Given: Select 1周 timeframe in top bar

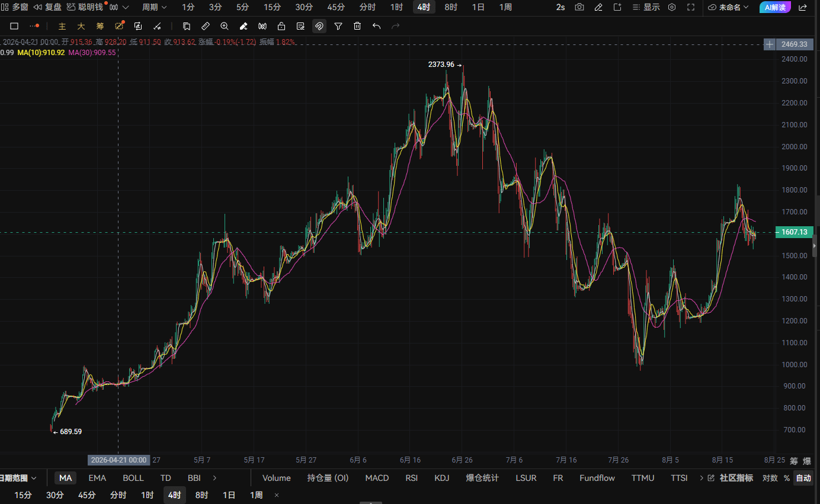Looking at the screenshot, I should click(x=505, y=7).
